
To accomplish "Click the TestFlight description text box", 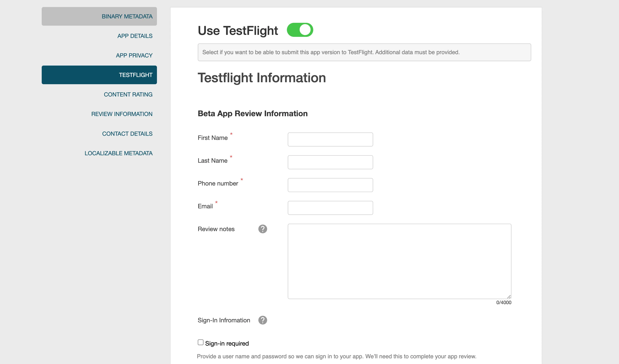I will click(364, 52).
